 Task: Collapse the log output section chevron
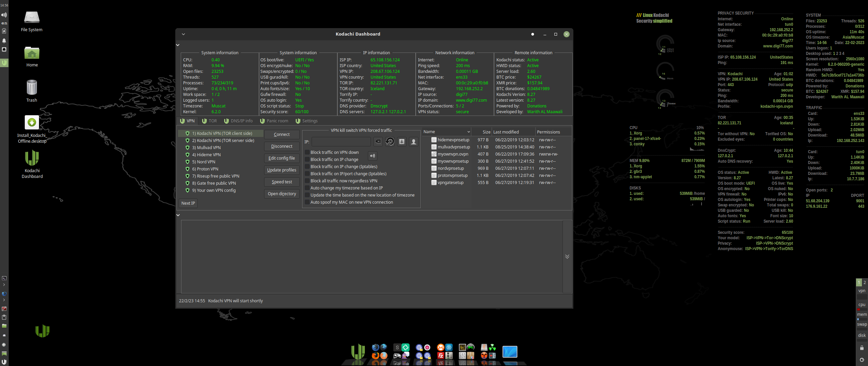coord(178,215)
